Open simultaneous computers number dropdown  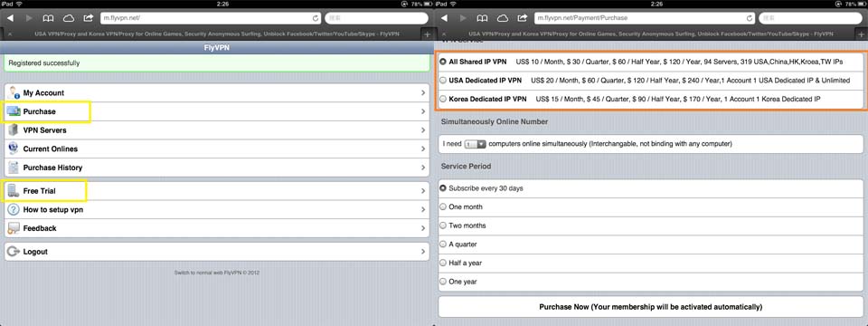click(475, 144)
